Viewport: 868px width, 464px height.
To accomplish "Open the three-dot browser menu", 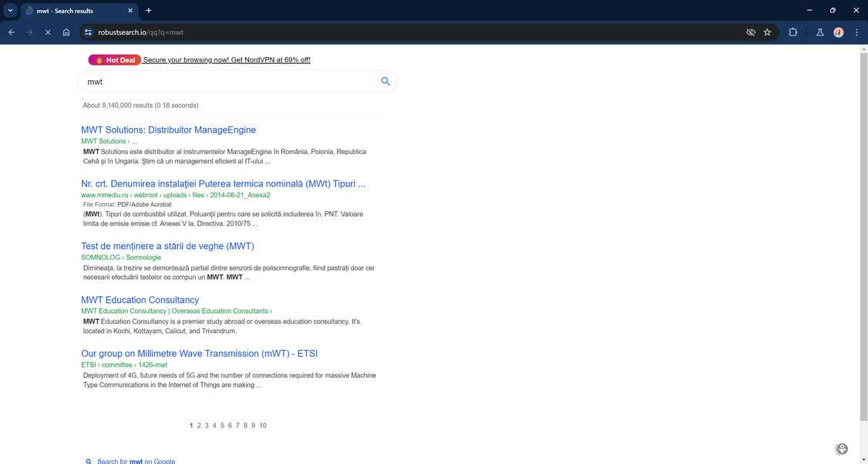I will point(856,32).
